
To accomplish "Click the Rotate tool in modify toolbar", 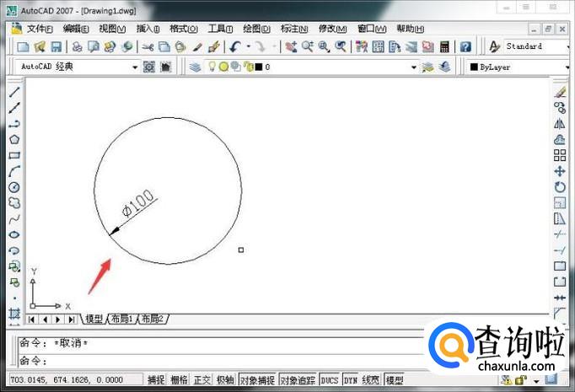I will coord(560,187).
